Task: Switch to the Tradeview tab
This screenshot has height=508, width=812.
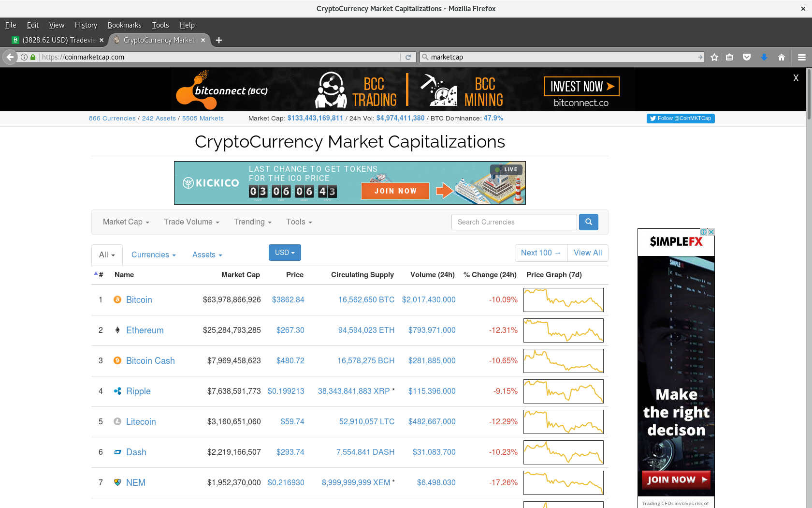Action: click(x=58, y=40)
